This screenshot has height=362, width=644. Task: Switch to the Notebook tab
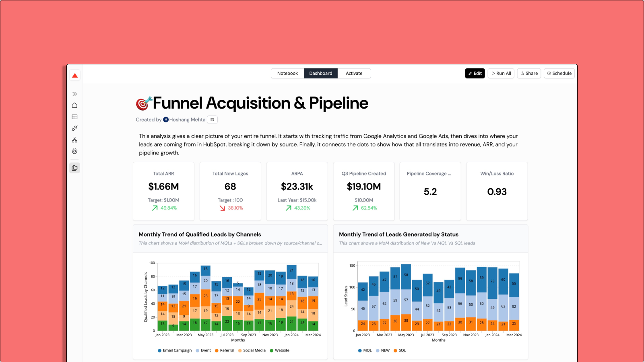tap(287, 73)
